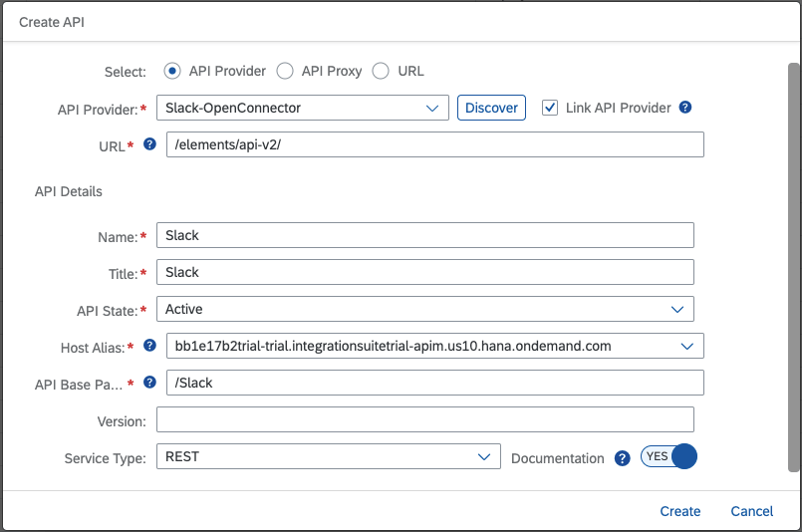This screenshot has height=532, width=802.
Task: Click the Discover button
Action: [491, 108]
